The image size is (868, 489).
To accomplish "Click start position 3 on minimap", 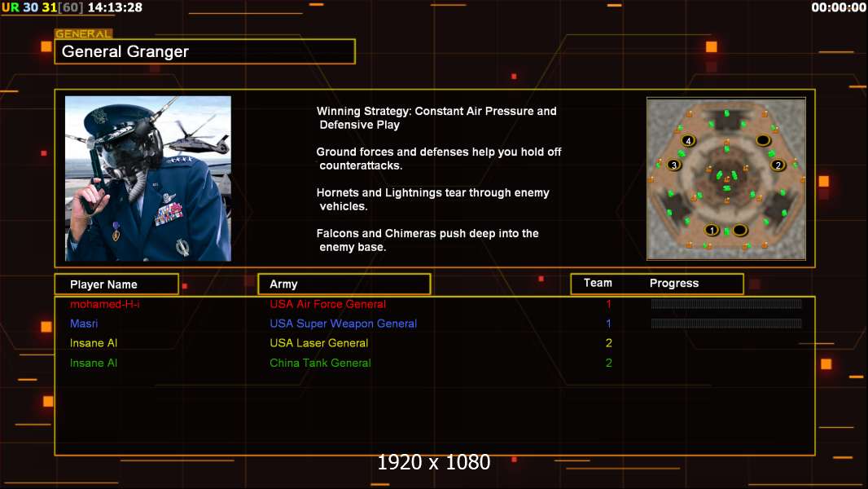I will pyautogui.click(x=673, y=165).
